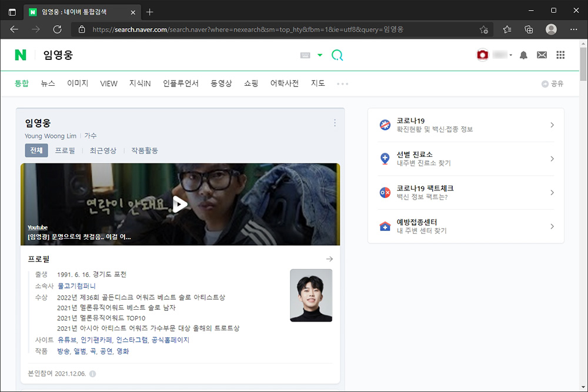Switch to the 인플루언서 tab

point(181,83)
